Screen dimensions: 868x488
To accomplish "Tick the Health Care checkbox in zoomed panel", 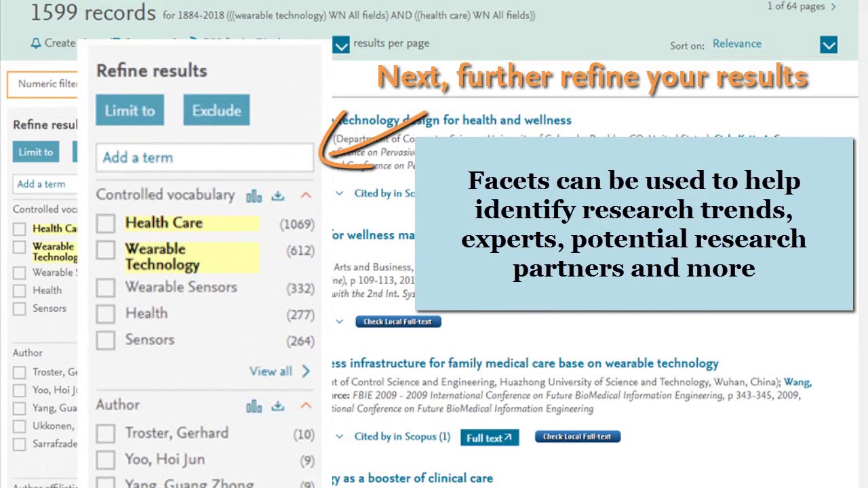I will (106, 224).
